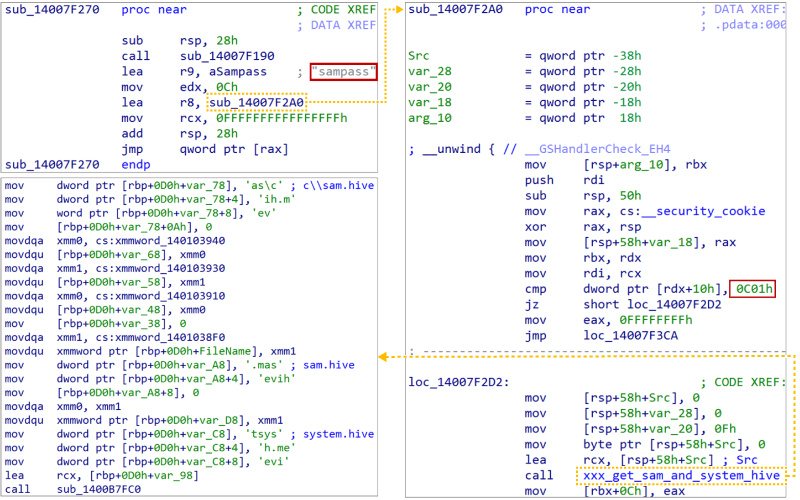Click the aSampass operand
The image size is (800, 500).
click(238, 71)
